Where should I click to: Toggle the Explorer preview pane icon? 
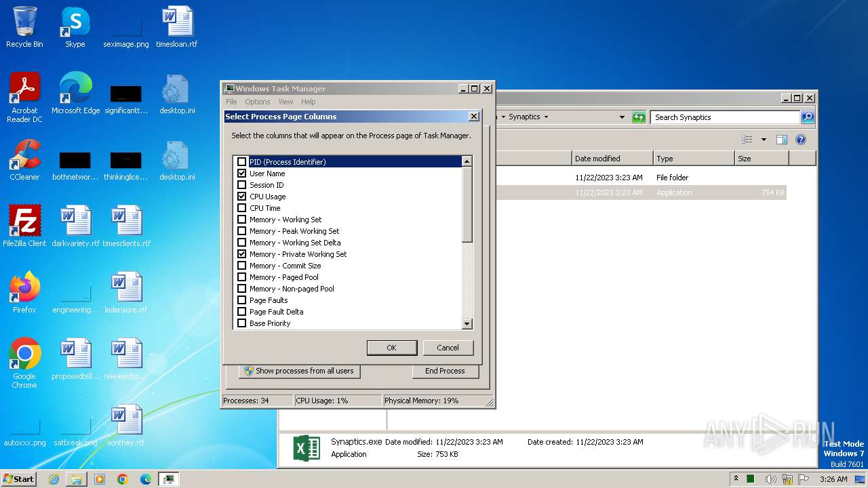click(x=782, y=140)
